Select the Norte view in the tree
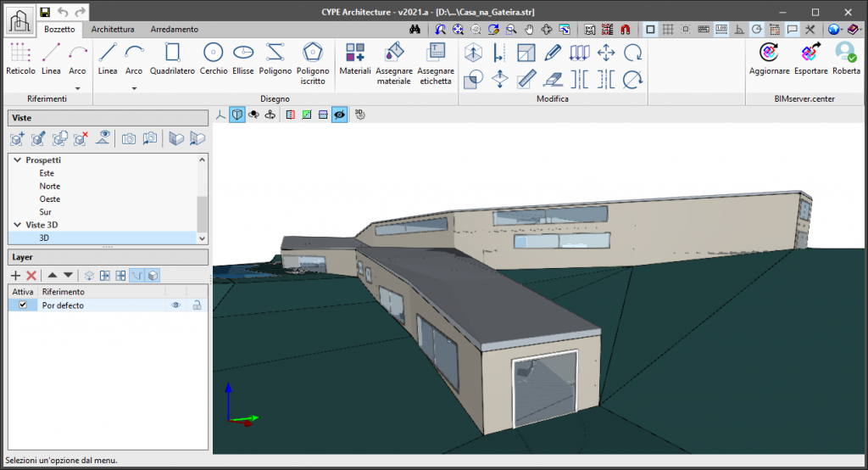The height and width of the screenshot is (470, 868). point(49,186)
